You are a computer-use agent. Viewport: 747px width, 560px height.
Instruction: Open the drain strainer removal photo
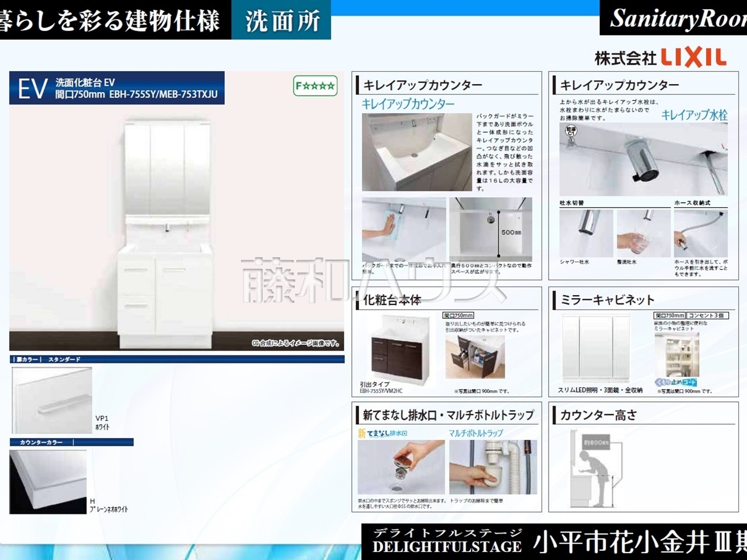[x=402, y=467]
